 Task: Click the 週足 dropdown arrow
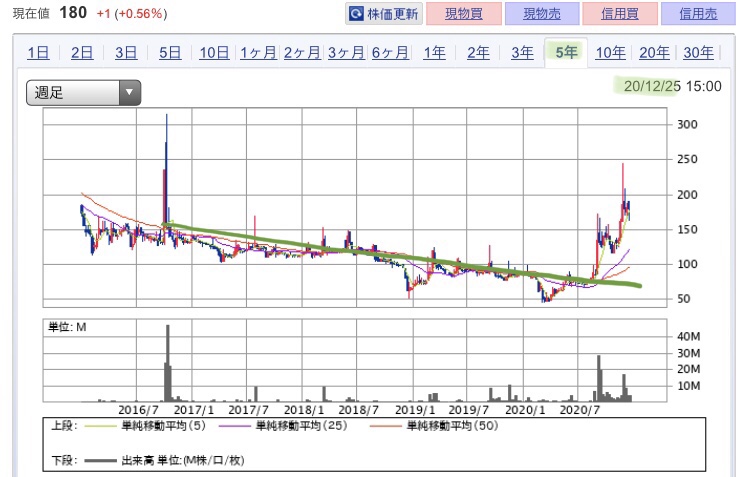click(x=129, y=92)
